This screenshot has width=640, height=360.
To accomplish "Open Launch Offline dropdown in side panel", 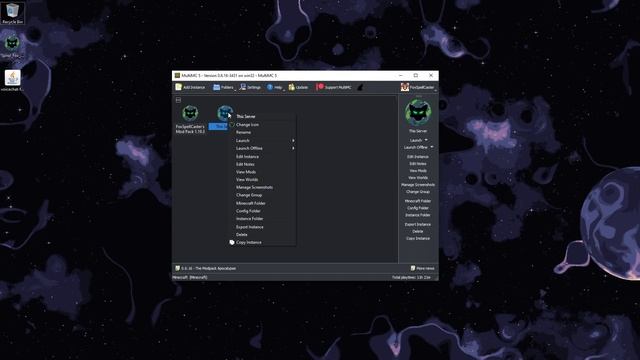I will [432, 147].
